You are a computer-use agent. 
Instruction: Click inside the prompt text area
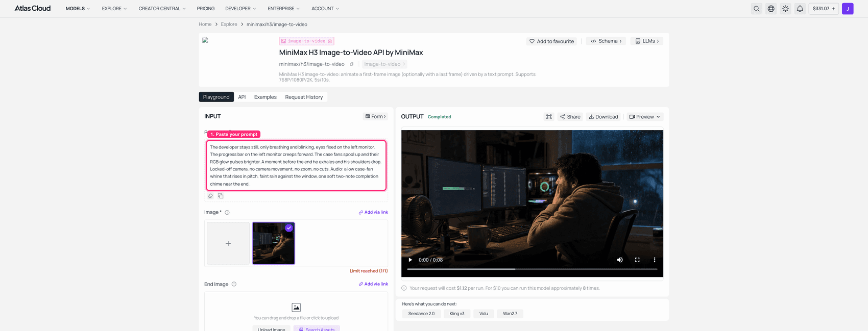pyautogui.click(x=296, y=165)
